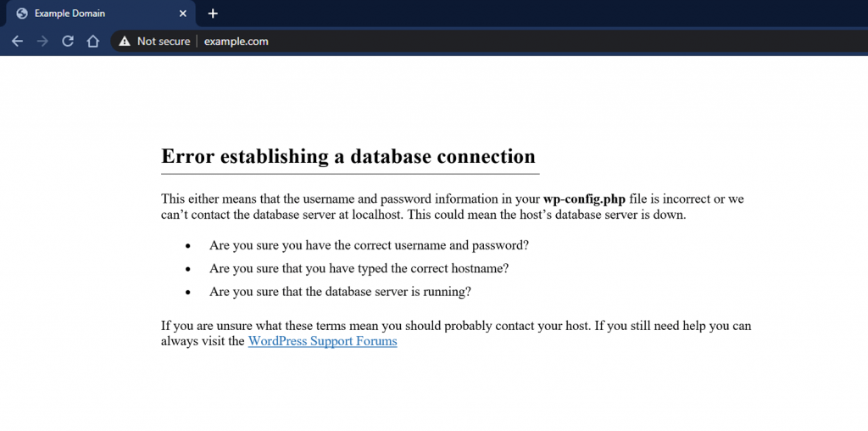868x431 pixels.
Task: Click the bullet about typing correct hostname
Action: coord(359,268)
